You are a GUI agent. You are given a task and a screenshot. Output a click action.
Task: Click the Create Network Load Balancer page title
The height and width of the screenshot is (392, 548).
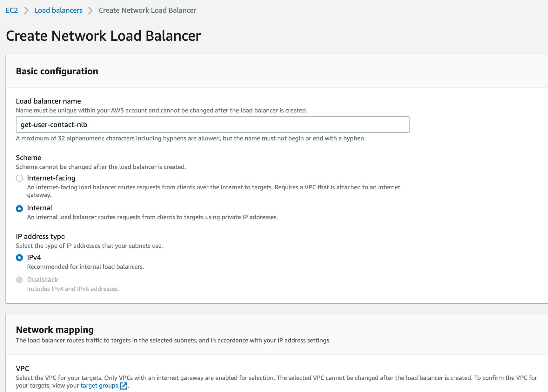pos(103,36)
